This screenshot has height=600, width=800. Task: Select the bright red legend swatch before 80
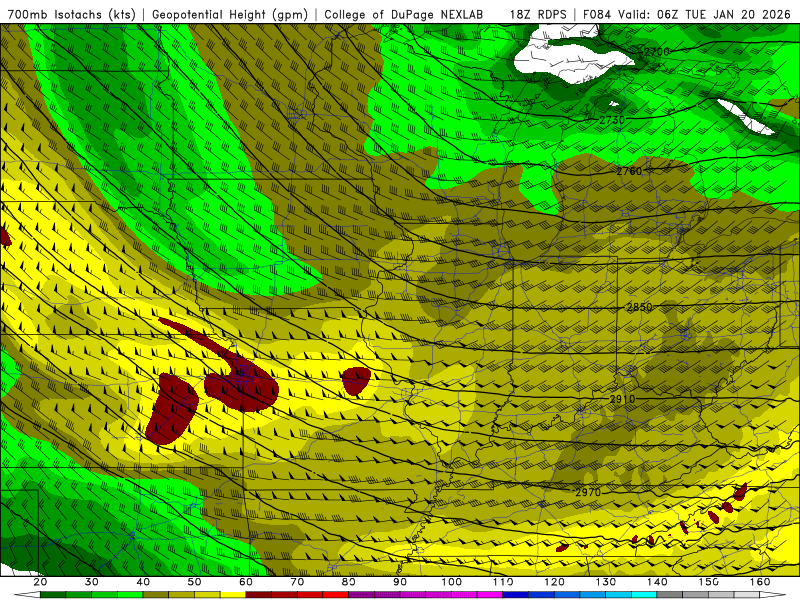(x=336, y=594)
